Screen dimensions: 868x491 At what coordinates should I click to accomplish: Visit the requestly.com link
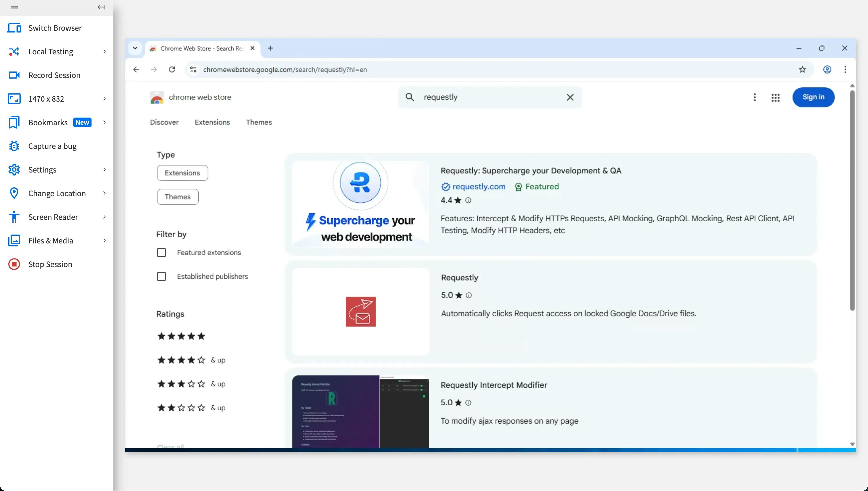[x=479, y=186]
